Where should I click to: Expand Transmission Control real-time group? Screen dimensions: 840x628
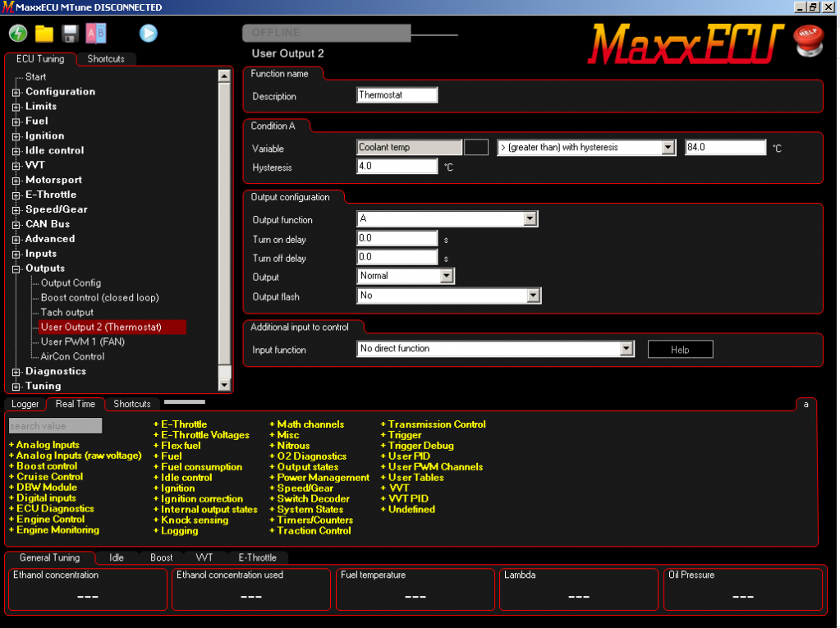(434, 424)
